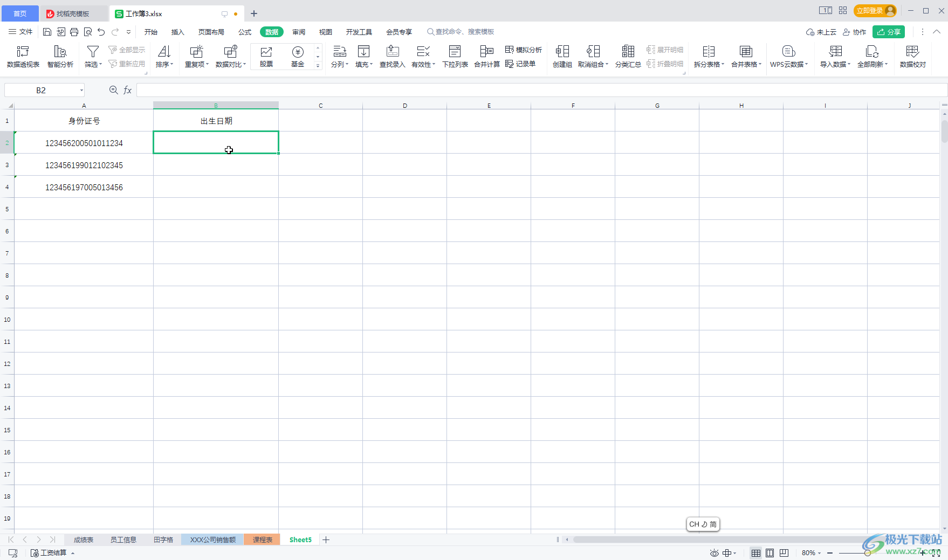Viewport: 948px width, 560px height.
Task: Open the 分列 text to columns tool
Action: click(340, 57)
